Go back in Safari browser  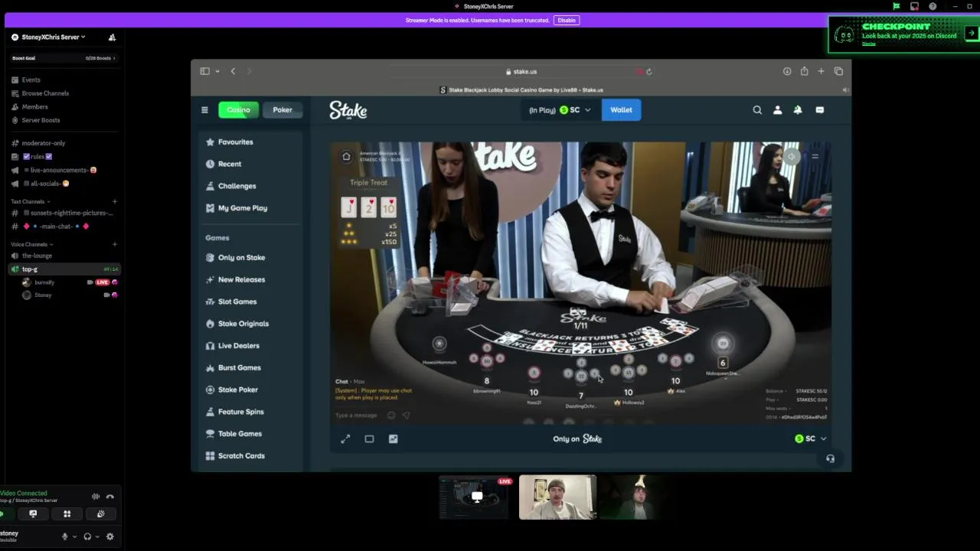[233, 71]
